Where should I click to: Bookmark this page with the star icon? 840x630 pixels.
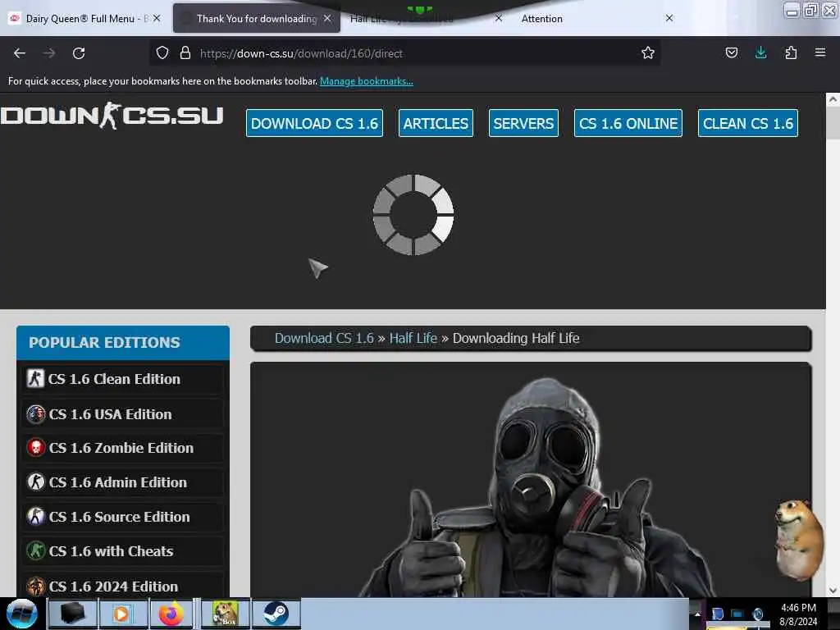coord(648,52)
